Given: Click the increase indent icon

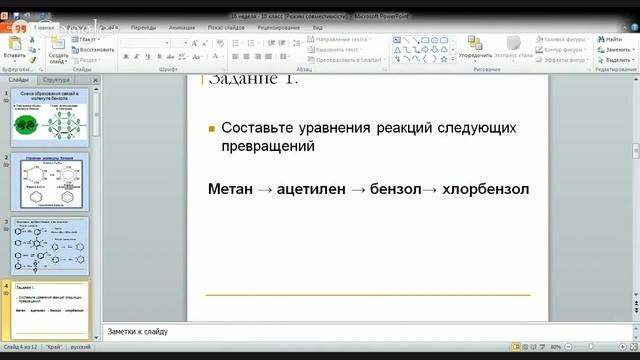Looking at the screenshot, I should click(282, 43).
